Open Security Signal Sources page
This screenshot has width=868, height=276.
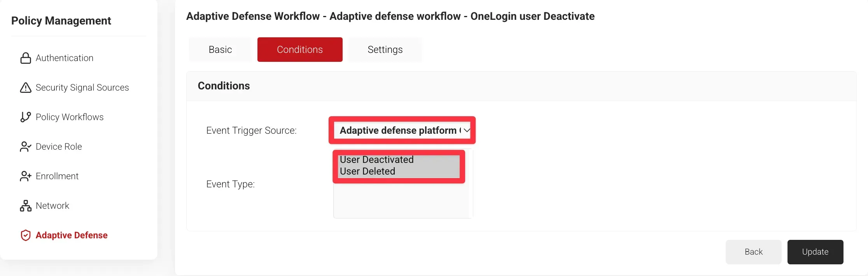point(82,88)
